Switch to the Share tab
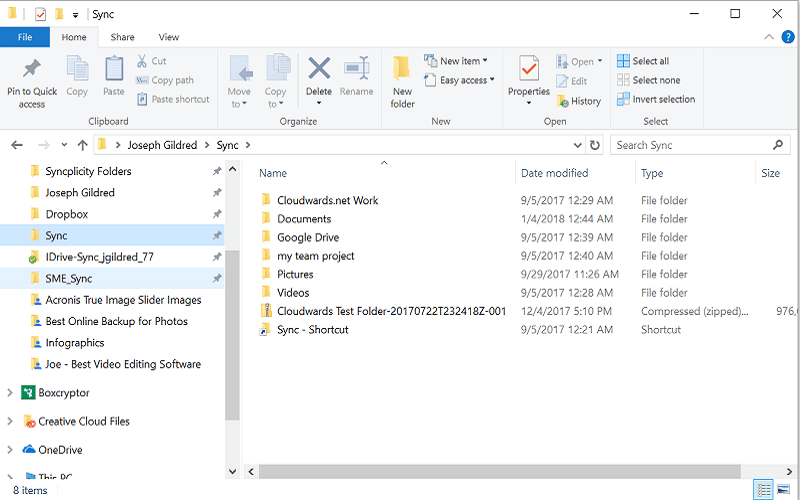 122,37
